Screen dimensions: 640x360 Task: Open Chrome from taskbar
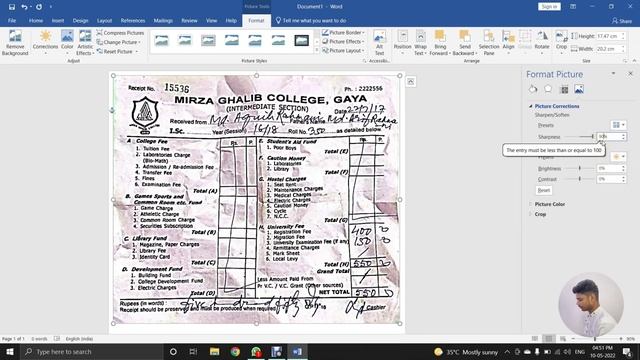point(235,351)
